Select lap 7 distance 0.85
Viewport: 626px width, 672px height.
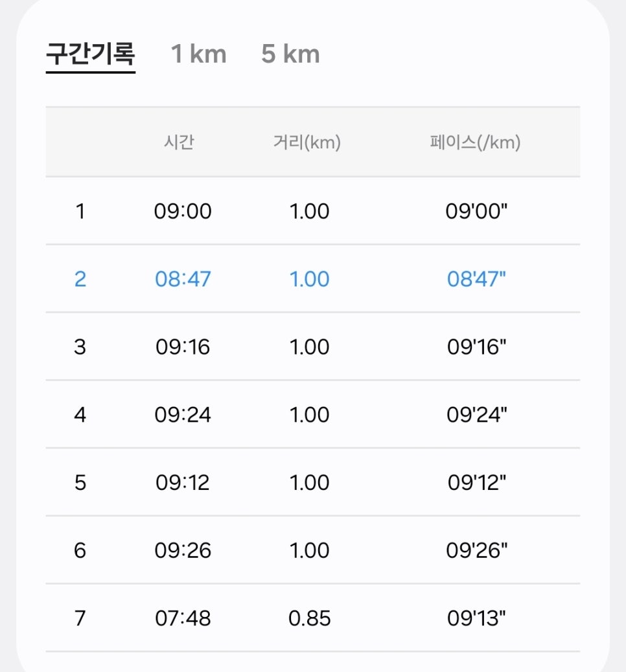click(x=309, y=618)
